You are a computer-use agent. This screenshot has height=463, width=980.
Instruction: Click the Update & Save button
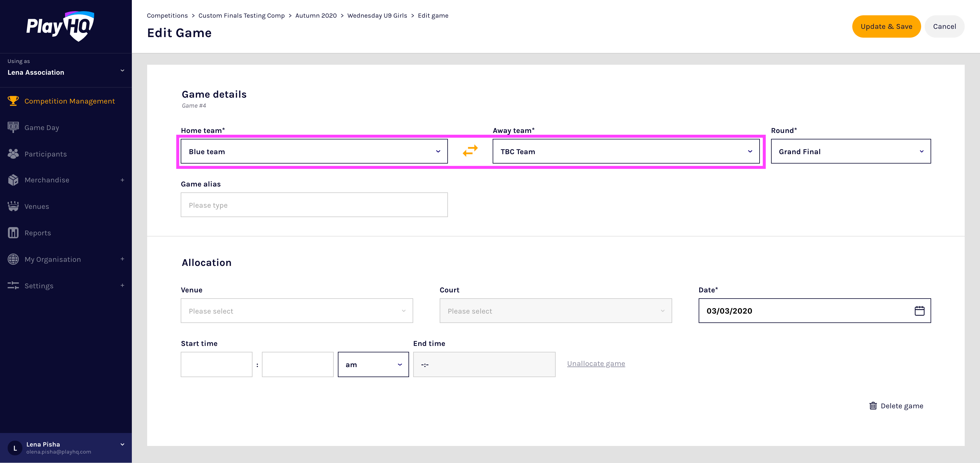[x=886, y=26]
